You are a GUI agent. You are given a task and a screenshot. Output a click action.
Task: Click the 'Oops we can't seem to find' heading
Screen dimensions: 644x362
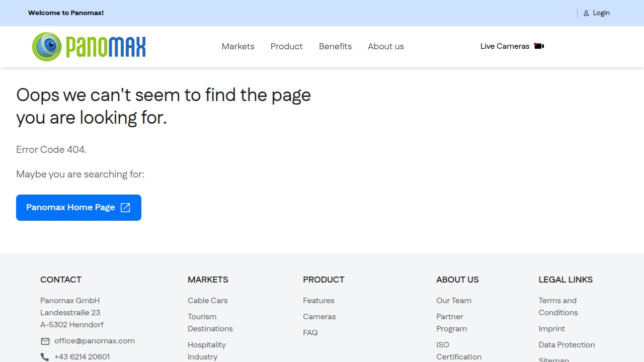164,106
